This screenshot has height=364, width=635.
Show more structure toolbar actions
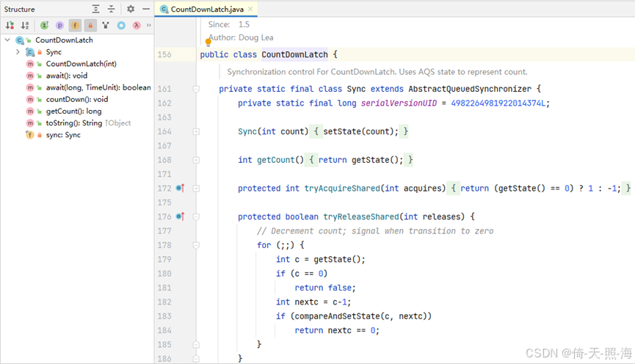148,26
